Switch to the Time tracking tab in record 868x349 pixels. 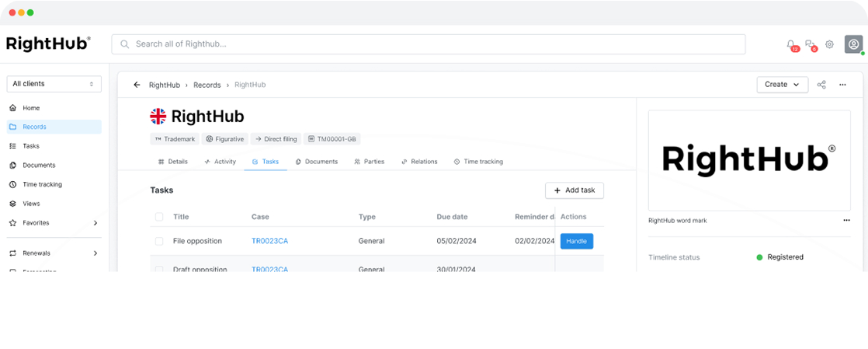pyautogui.click(x=478, y=162)
